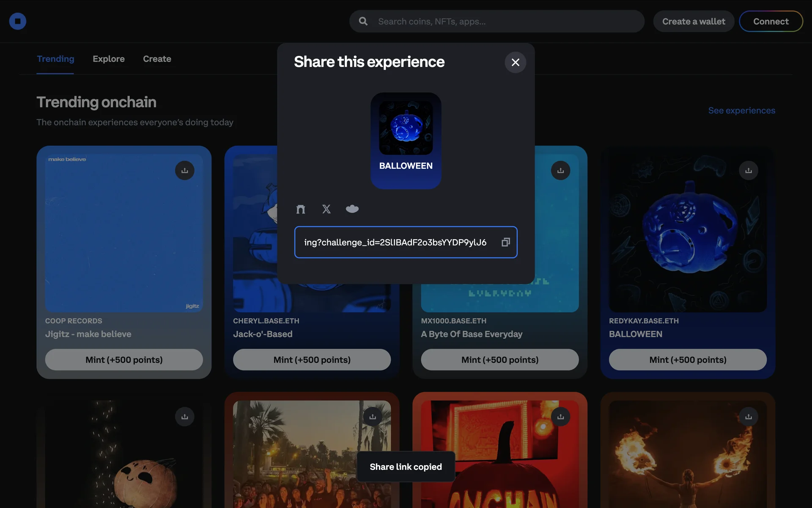Close the Share this experience dialog
Image resolution: width=812 pixels, height=508 pixels.
click(x=515, y=62)
